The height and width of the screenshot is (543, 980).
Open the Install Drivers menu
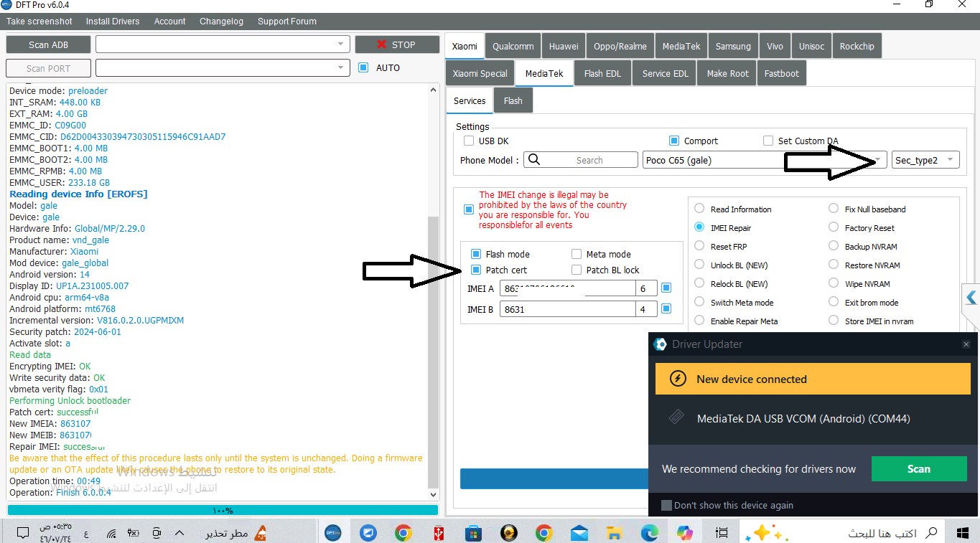(x=113, y=22)
